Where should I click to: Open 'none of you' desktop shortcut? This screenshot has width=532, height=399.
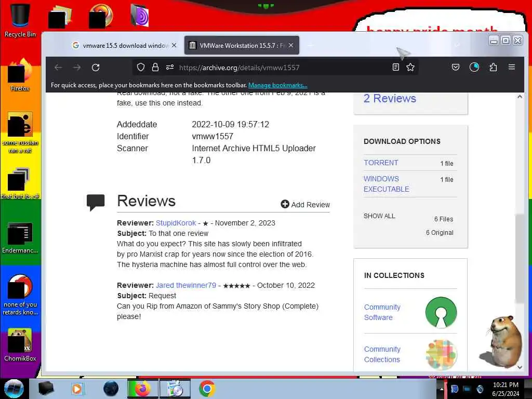20,295
